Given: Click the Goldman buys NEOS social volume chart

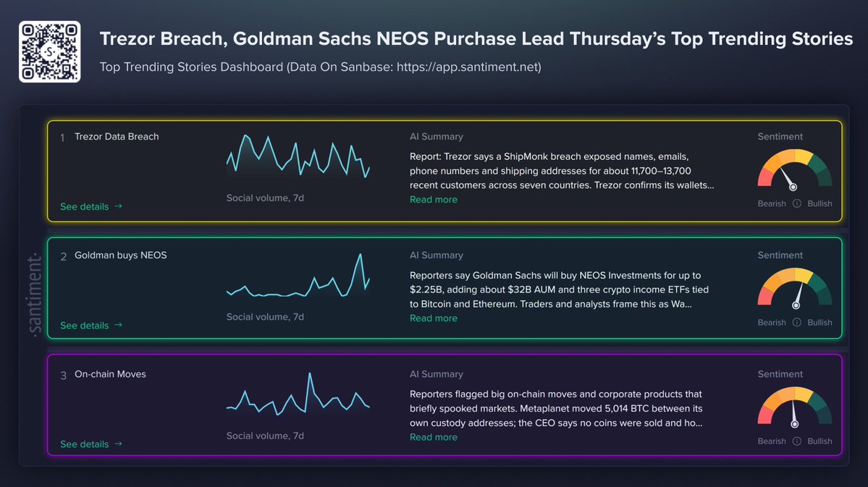Looking at the screenshot, I should pos(298,275).
